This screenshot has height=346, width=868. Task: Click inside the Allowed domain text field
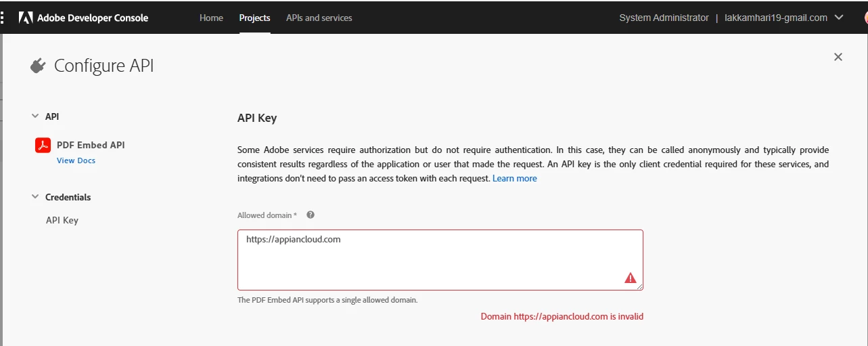(x=440, y=260)
